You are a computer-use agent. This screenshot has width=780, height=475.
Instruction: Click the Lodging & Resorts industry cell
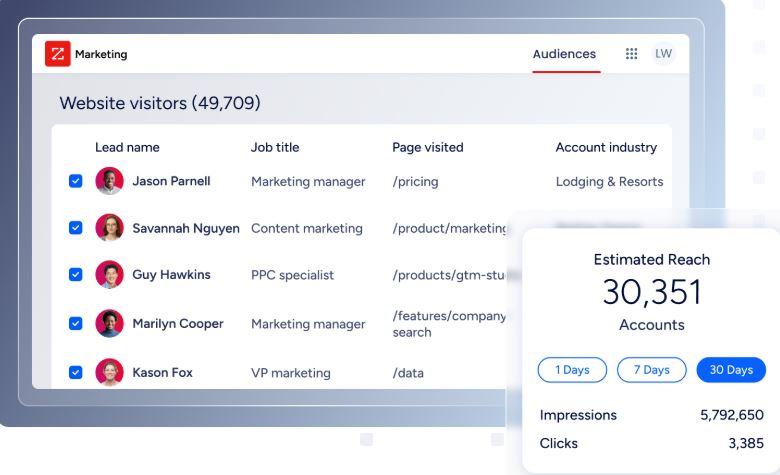click(x=609, y=182)
